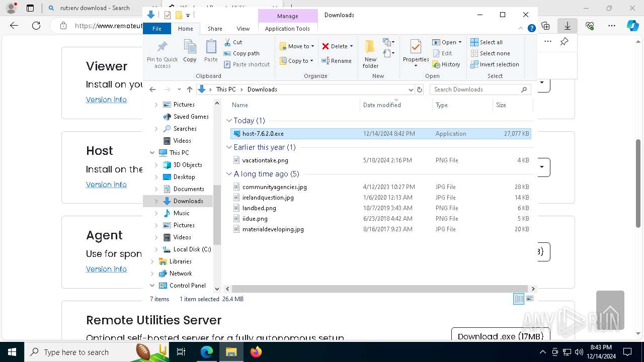The width and height of the screenshot is (644, 362).
Task: Click the Paste ribbon icon
Action: coord(211,51)
